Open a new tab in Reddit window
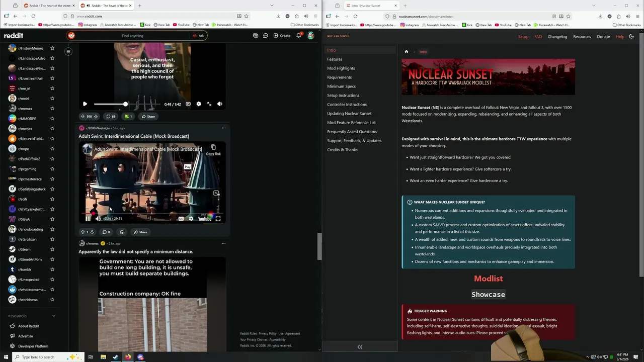Viewport: 644px width, 362px height. tap(139, 6)
